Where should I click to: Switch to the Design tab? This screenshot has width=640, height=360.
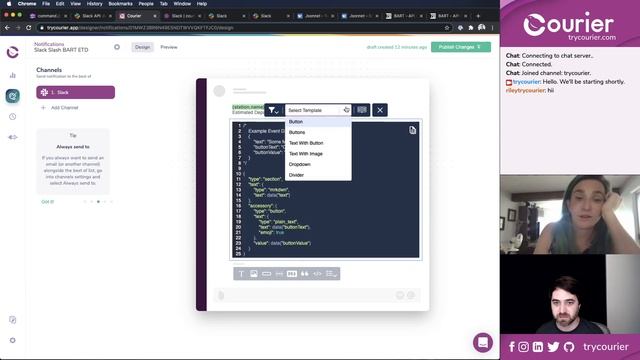coord(142,47)
